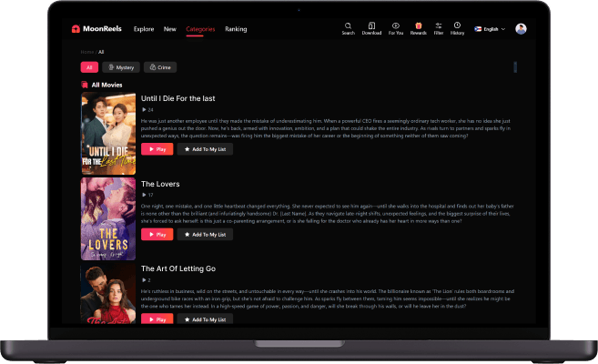Open The Lovers poster thumbnail
This screenshot has width=598, height=364.
coord(108,218)
